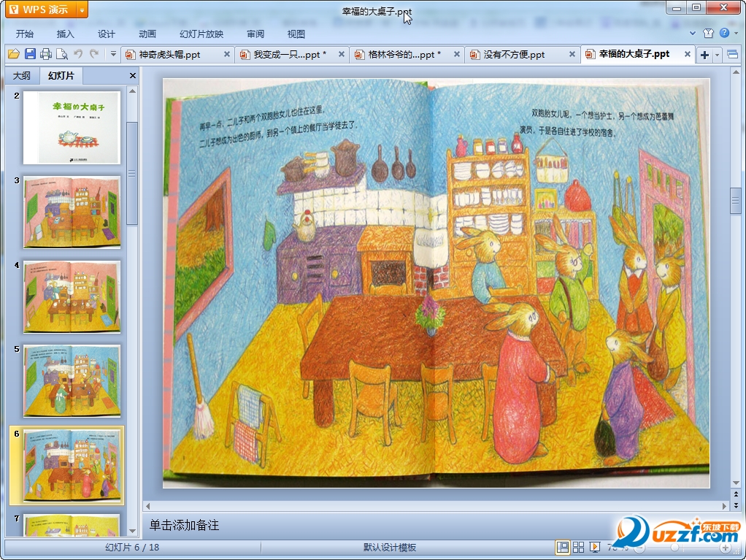Click the zoom slider handle
The width and height of the screenshot is (746, 560).
(674, 548)
